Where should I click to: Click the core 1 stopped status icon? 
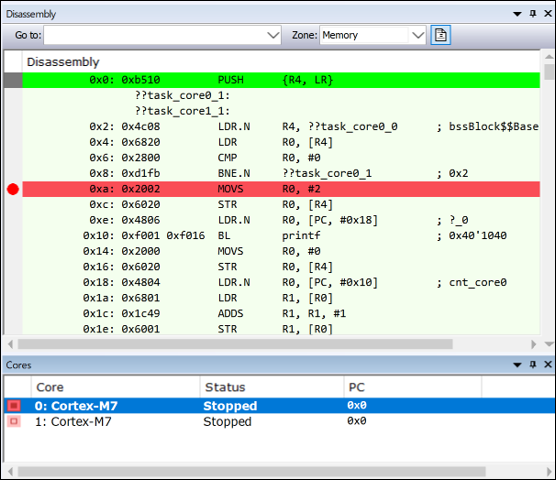(x=14, y=421)
